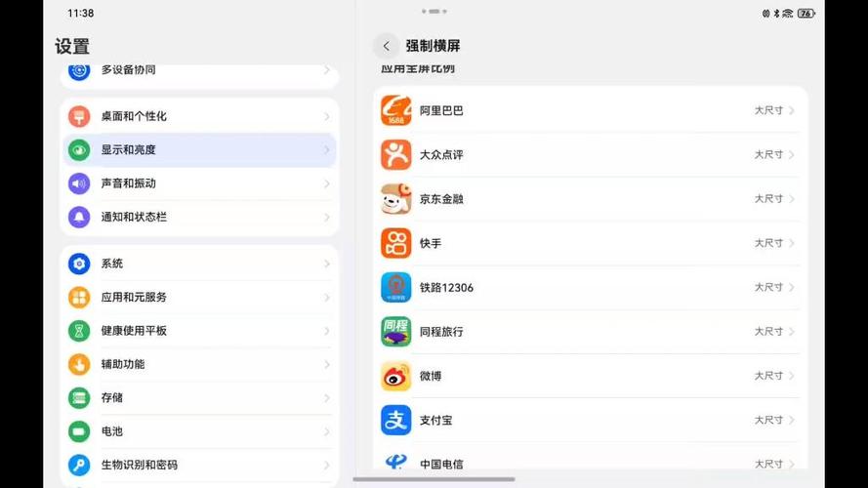868x488 pixels.
Task: Open 多设备协同 settings
Action: [199, 74]
